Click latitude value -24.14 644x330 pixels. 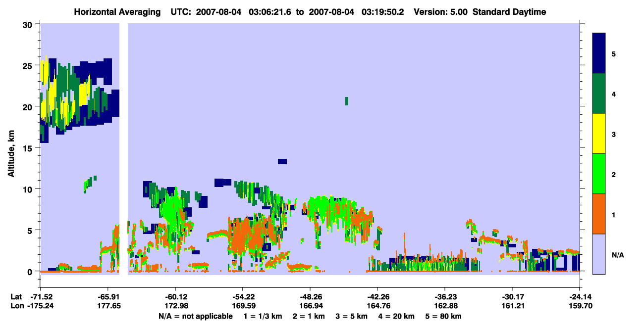580,297
